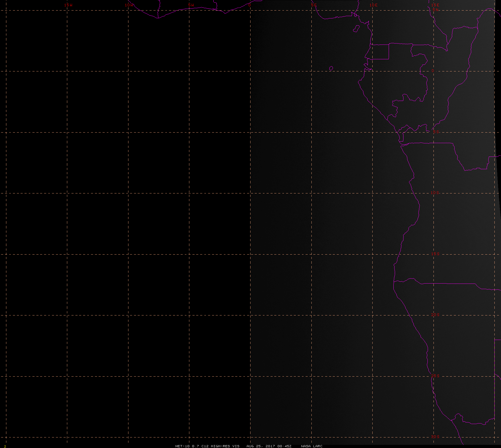Click the Bioko island outline
Image resolution: width=501 pixels, height=448 pixels.
coord(356,29)
